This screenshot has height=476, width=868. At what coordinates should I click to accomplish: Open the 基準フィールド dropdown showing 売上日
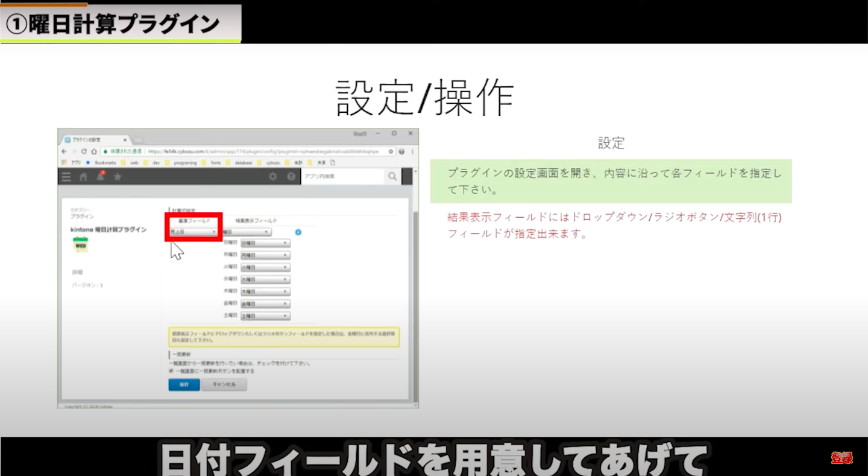pyautogui.click(x=193, y=232)
